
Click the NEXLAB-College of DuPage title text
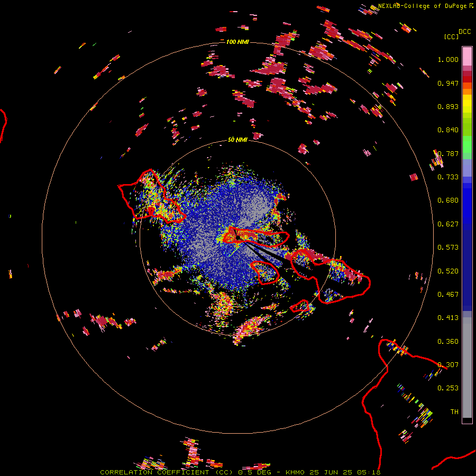(422, 6)
